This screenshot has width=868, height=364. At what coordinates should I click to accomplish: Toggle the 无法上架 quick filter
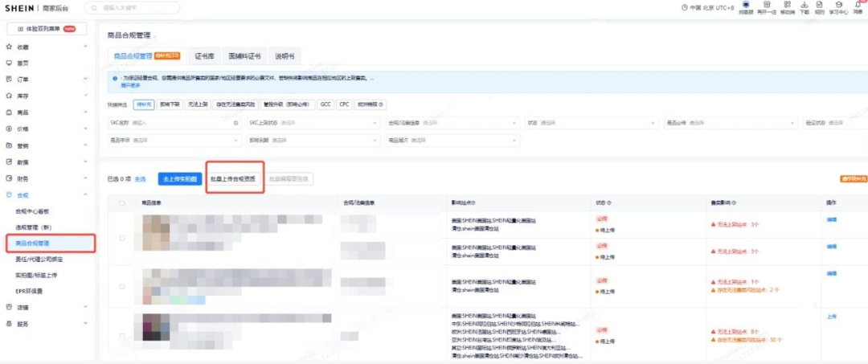pos(198,104)
